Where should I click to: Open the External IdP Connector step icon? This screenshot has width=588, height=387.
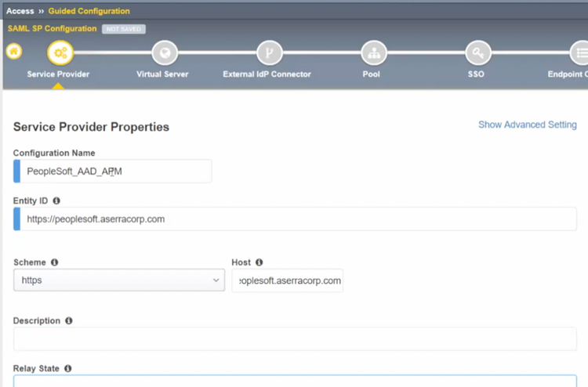[x=269, y=52]
